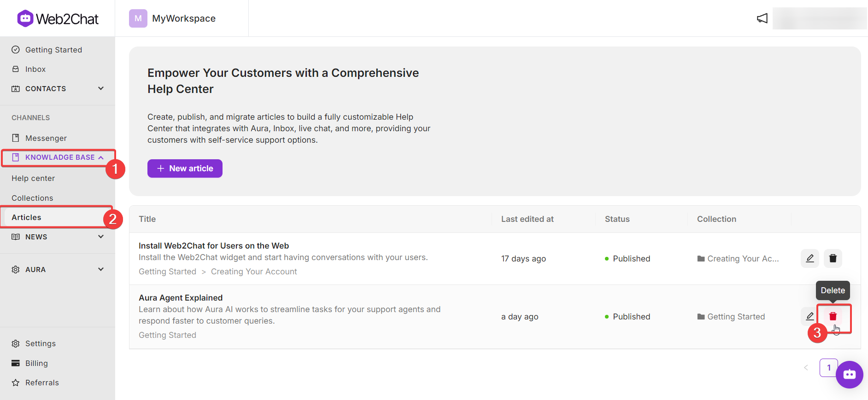Click the News icon in sidebar
The width and height of the screenshot is (868, 400).
tap(16, 237)
